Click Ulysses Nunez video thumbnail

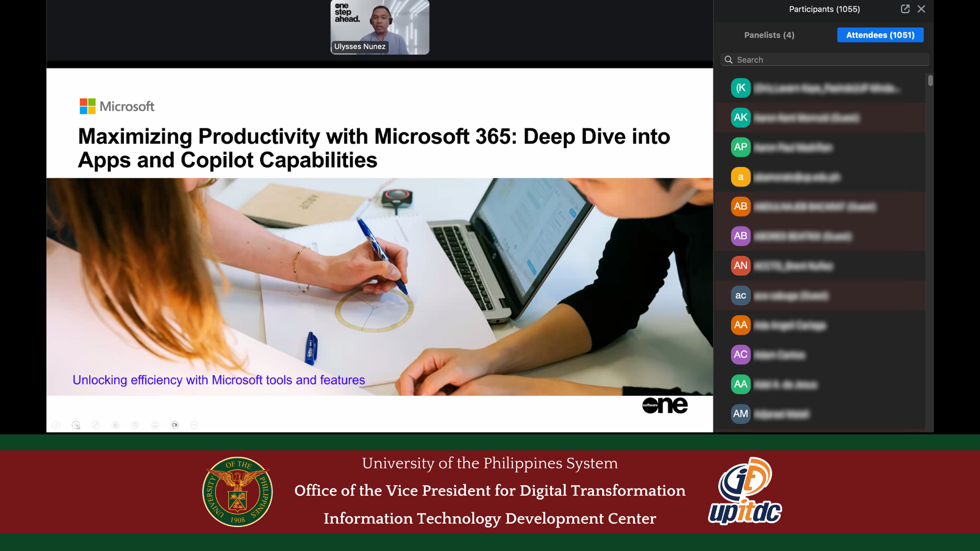coord(380,27)
